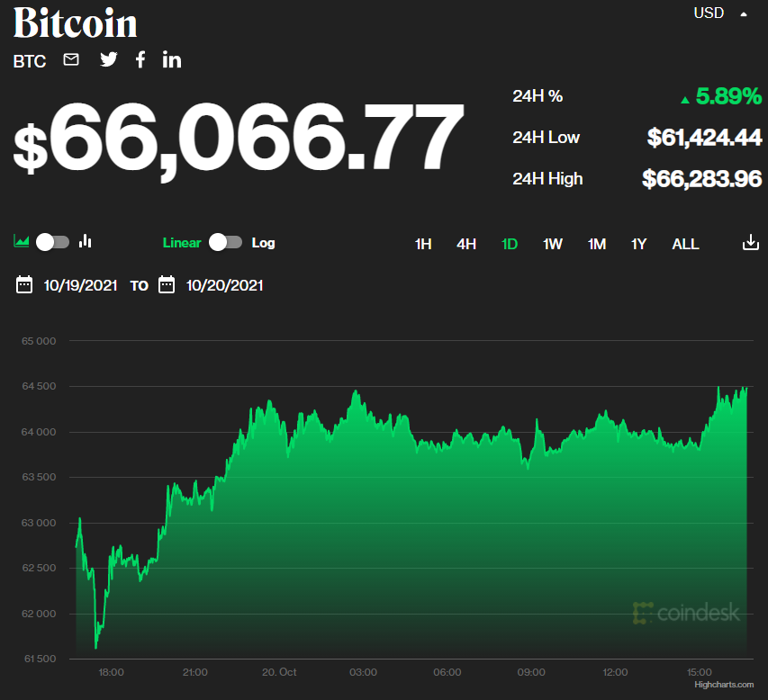Download chart data icon

[x=750, y=243]
